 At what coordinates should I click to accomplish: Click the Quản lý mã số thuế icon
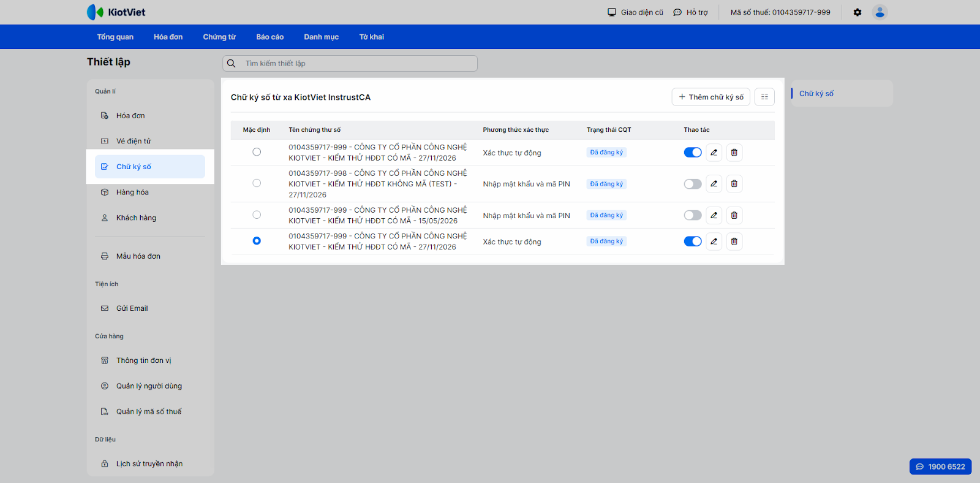105,412
